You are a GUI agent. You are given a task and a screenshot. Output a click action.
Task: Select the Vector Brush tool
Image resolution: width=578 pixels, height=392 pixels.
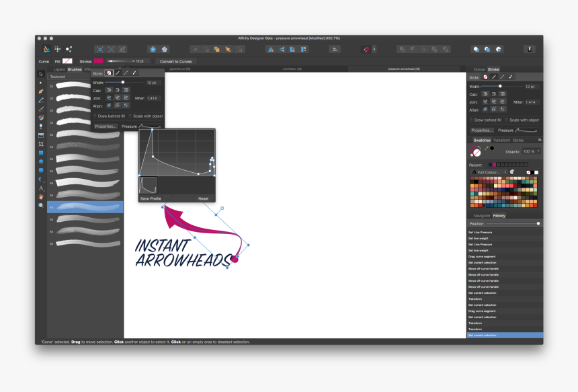[41, 109]
